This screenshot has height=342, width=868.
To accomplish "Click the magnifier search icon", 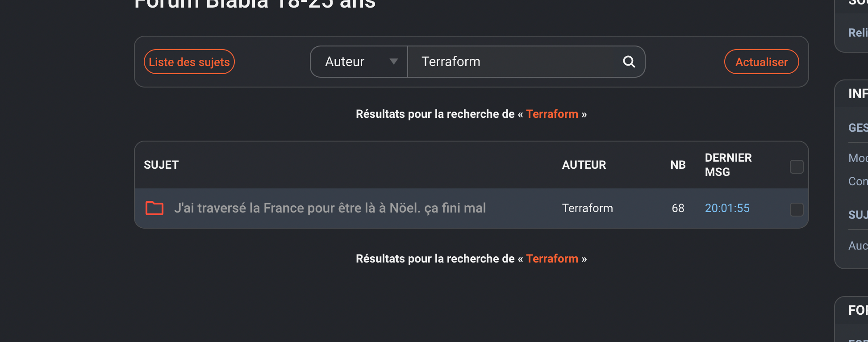I will (629, 62).
